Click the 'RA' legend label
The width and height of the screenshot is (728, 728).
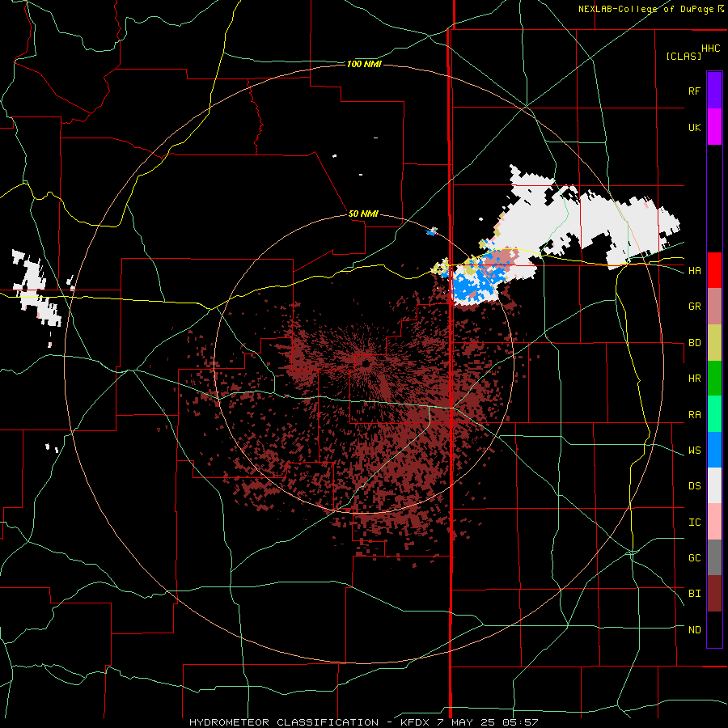pos(694,414)
